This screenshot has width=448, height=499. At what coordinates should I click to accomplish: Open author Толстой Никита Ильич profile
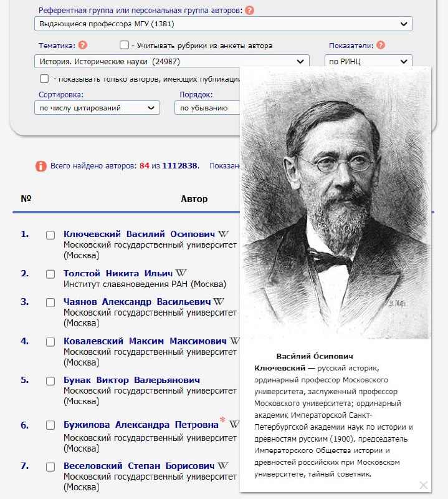118,273
